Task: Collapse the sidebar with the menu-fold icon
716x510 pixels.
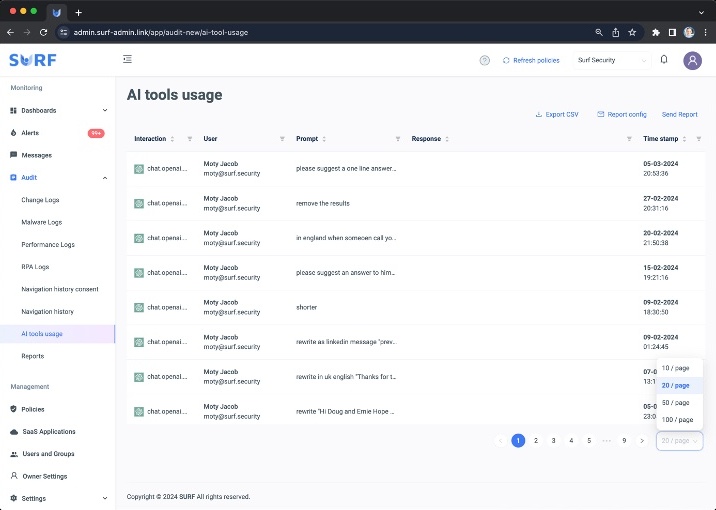Action: [127, 59]
